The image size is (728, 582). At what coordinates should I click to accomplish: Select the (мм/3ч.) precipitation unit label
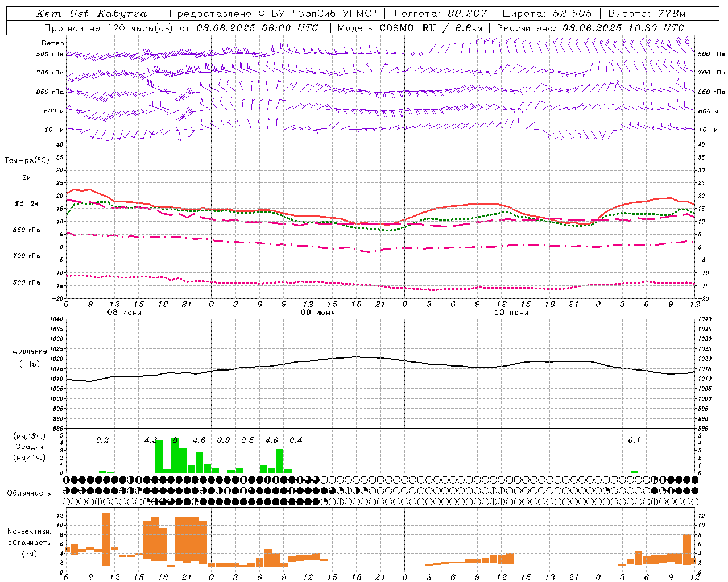tap(29, 436)
